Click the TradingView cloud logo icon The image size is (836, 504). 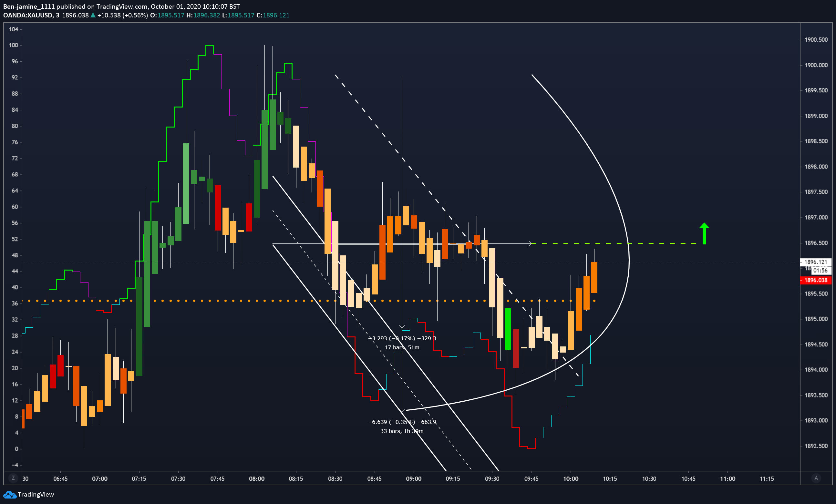(x=9, y=495)
